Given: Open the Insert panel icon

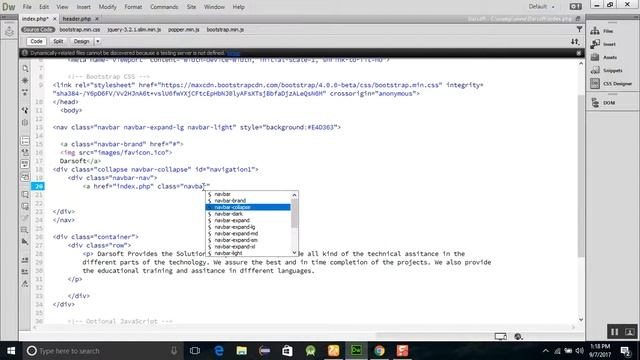Looking at the screenshot, I should (595, 44).
